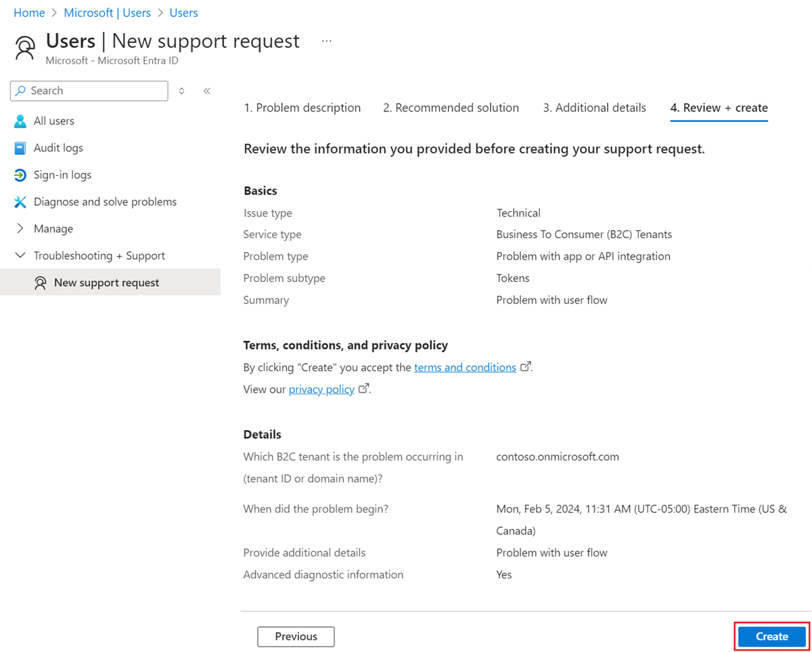Click external-link icon after terms and conditions

click(x=525, y=366)
